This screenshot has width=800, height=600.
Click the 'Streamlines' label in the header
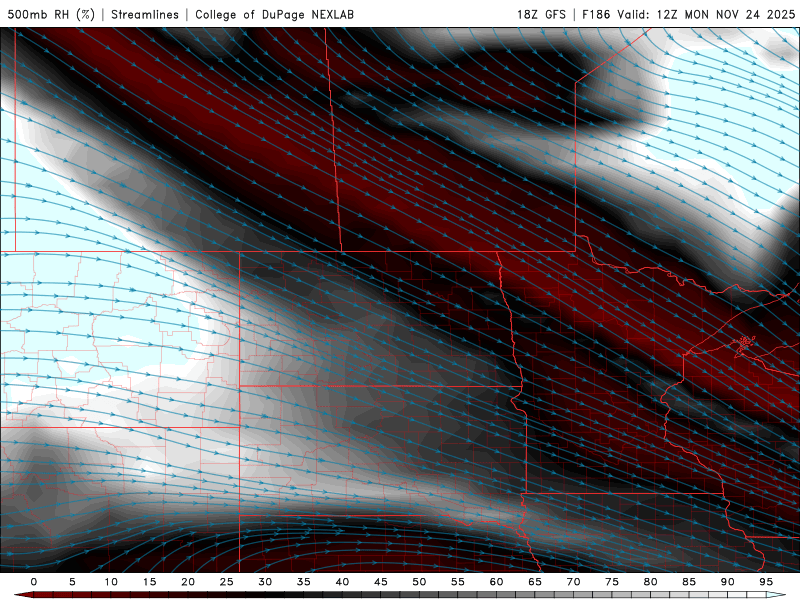pyautogui.click(x=145, y=14)
